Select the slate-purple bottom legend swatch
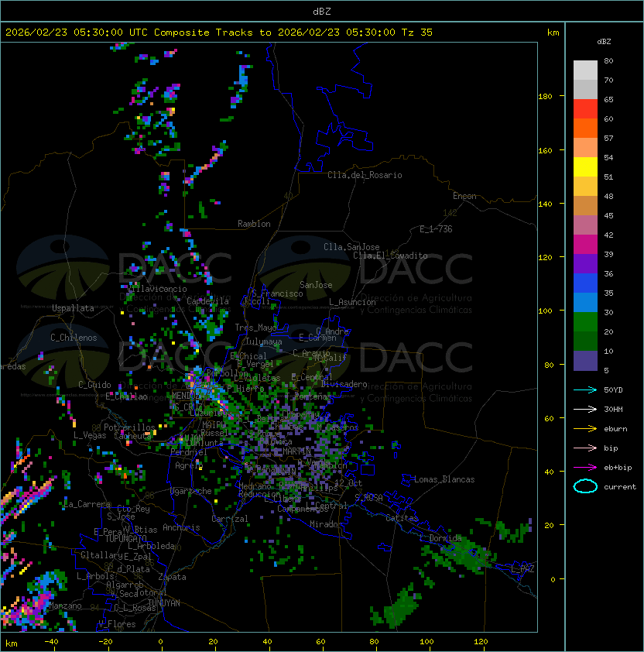644x652 pixels. point(585,361)
